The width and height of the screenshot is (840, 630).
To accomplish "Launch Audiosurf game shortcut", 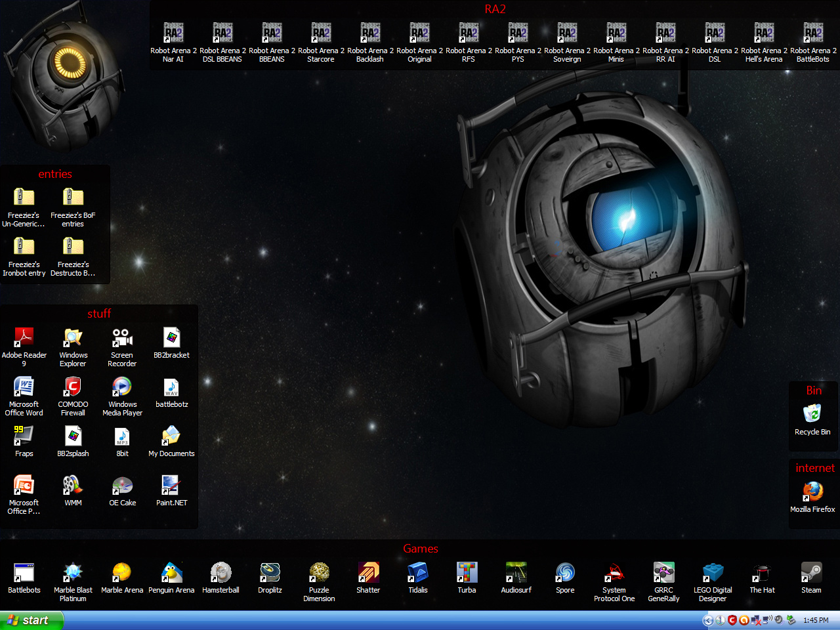I will point(516,573).
